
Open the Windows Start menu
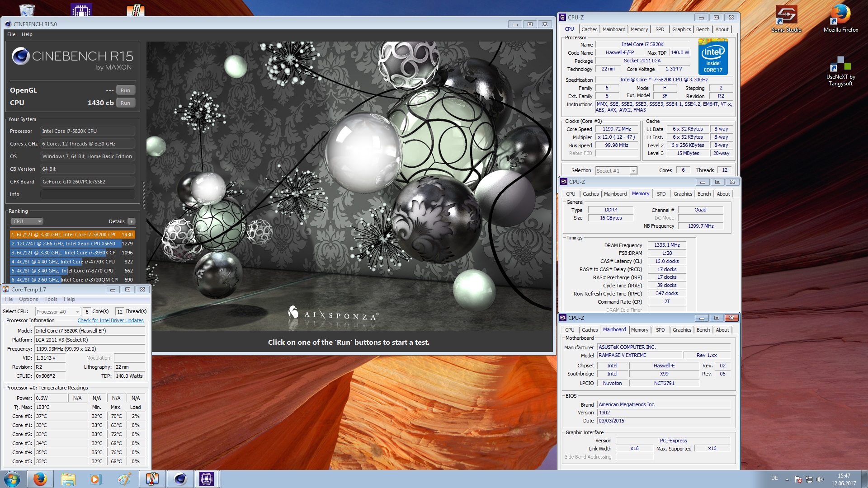[x=12, y=479]
